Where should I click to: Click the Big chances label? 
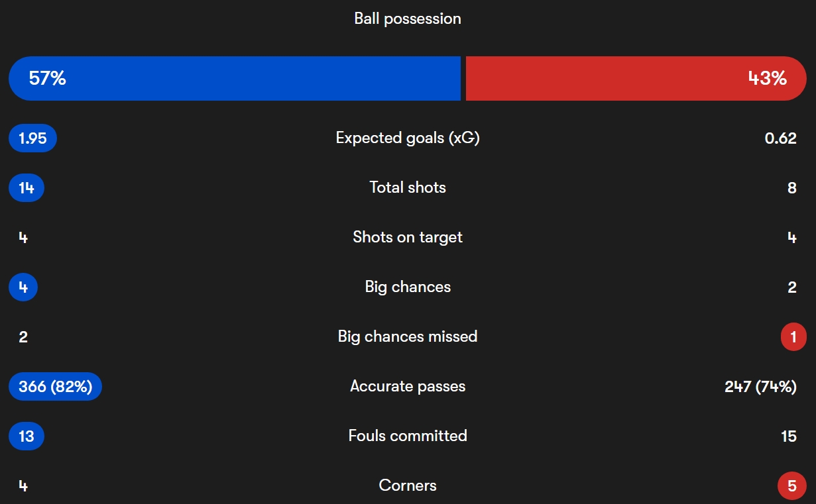coord(408,287)
